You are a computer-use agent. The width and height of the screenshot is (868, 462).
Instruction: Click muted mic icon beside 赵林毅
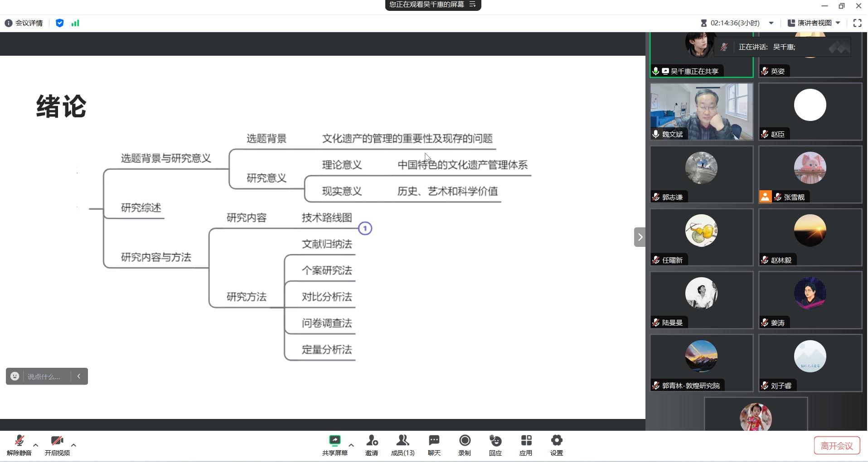[765, 260]
